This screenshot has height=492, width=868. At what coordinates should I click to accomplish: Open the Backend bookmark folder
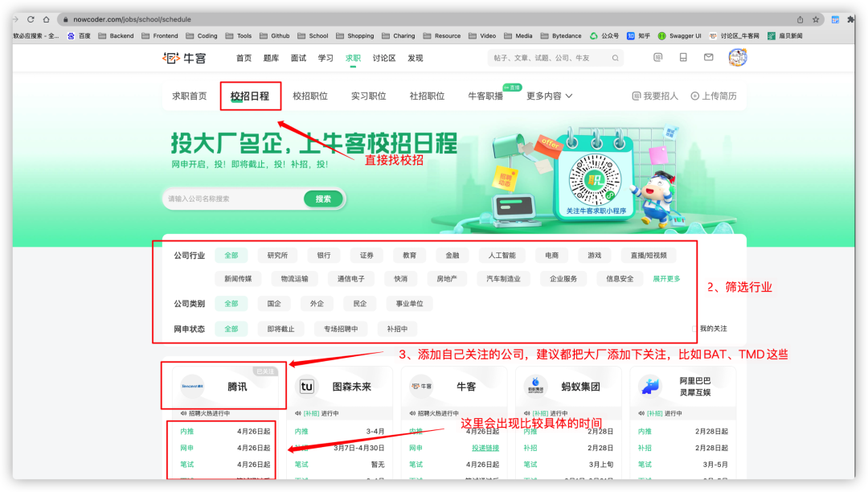[x=117, y=36]
